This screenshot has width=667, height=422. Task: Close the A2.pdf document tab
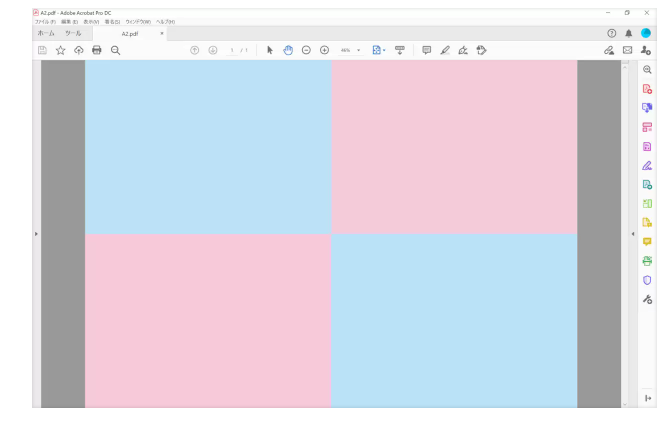(162, 33)
